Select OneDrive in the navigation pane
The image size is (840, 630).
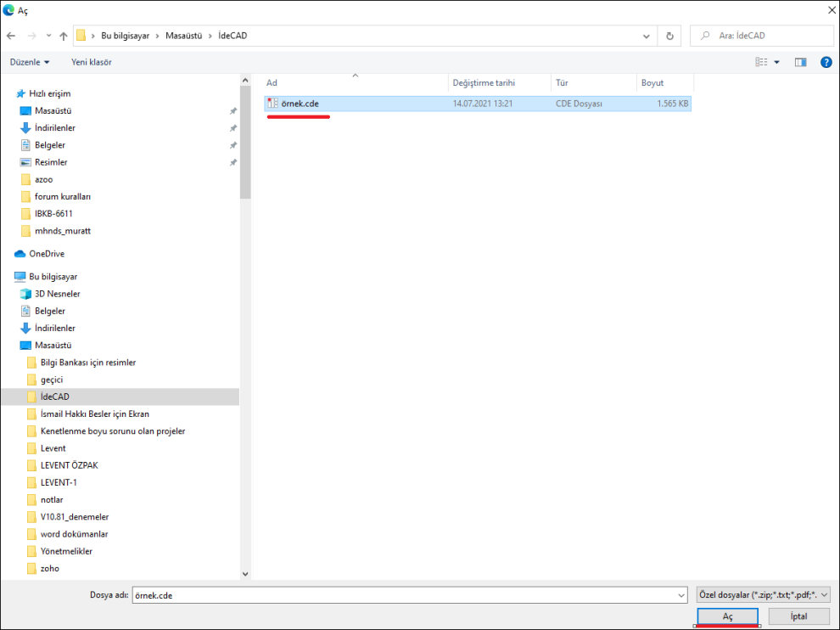coord(47,254)
